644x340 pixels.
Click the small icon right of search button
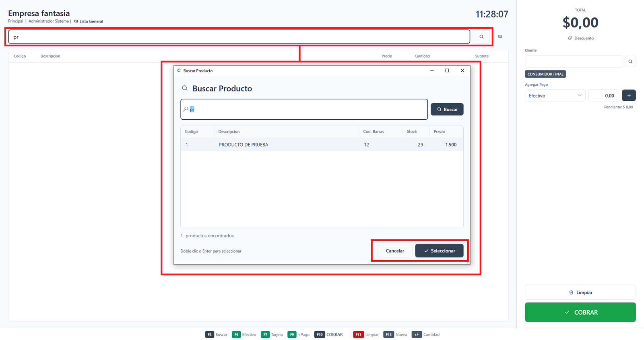500,37
